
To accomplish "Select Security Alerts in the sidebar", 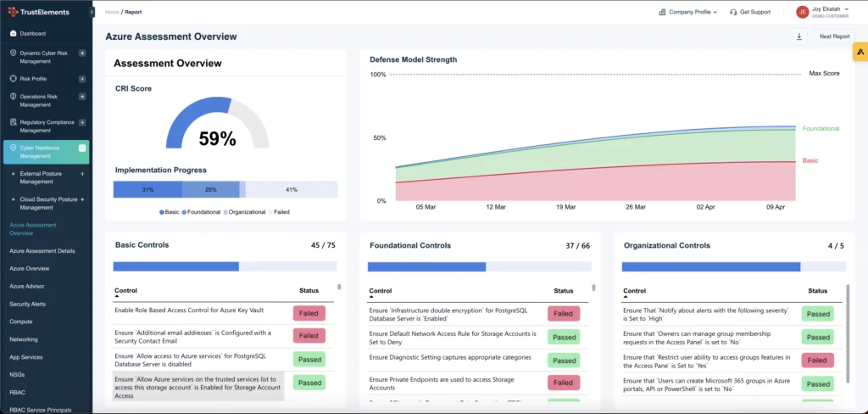I will (29, 304).
